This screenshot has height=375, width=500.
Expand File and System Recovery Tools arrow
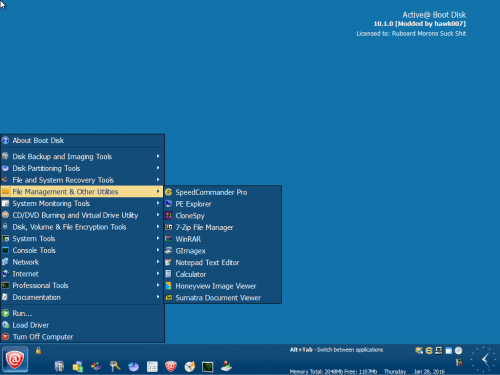click(x=158, y=180)
